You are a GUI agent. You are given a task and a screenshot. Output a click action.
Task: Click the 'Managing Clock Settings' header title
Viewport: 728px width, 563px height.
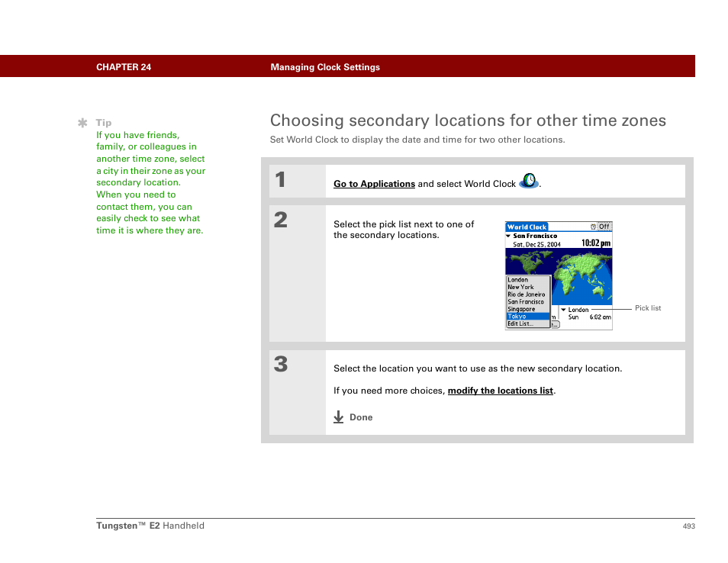325,67
